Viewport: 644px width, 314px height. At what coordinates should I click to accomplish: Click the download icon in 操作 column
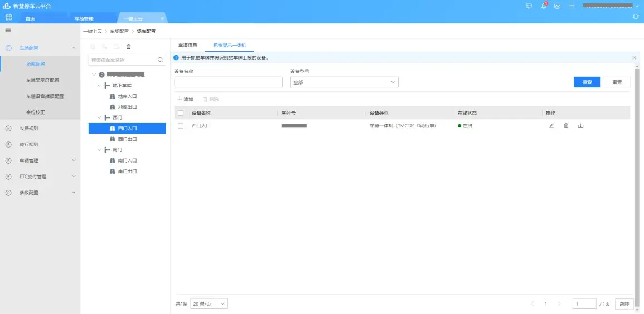(x=580, y=126)
